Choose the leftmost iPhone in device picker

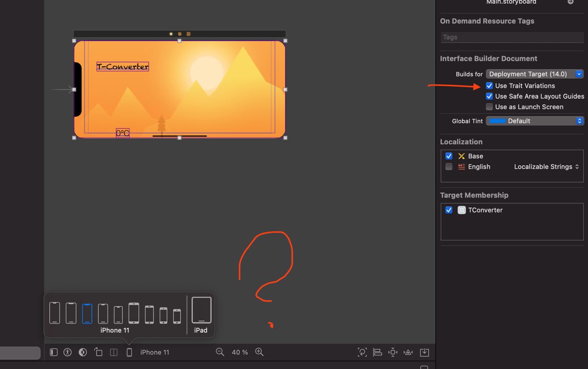tap(55, 313)
